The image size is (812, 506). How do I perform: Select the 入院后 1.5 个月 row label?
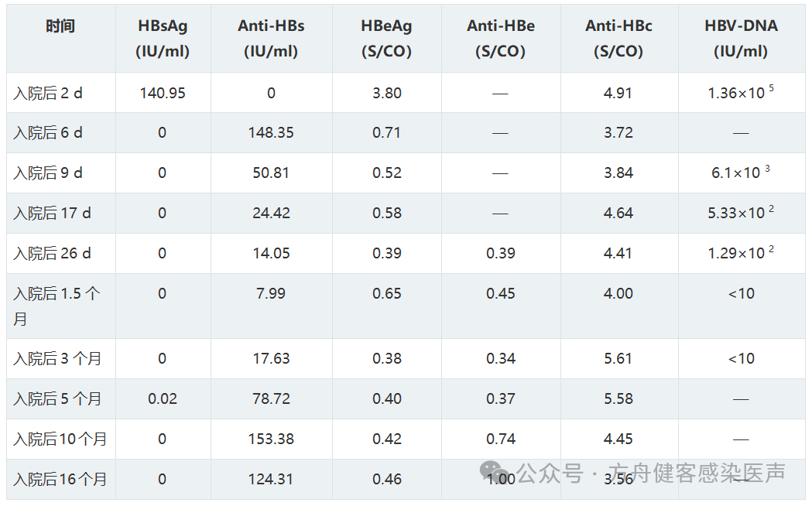coord(57,306)
